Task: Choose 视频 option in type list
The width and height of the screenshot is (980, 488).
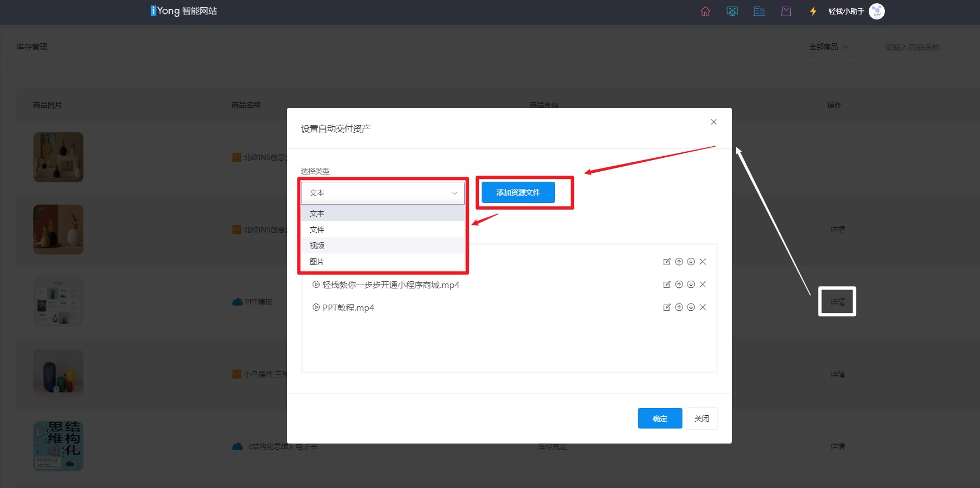Action: [x=383, y=246]
